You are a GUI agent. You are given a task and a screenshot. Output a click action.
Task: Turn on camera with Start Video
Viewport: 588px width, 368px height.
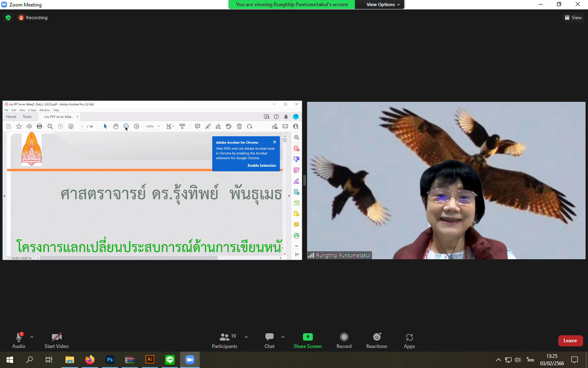click(x=56, y=340)
